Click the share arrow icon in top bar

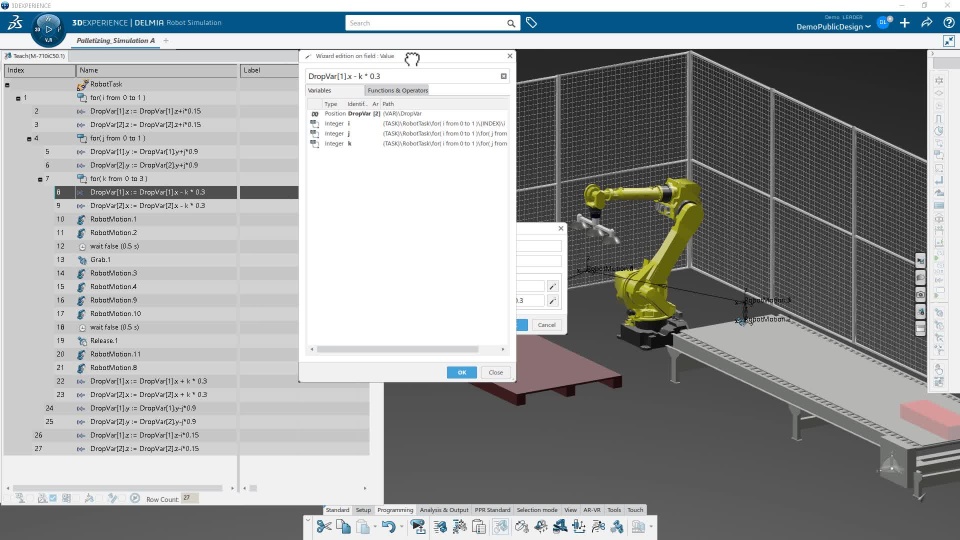[926, 23]
